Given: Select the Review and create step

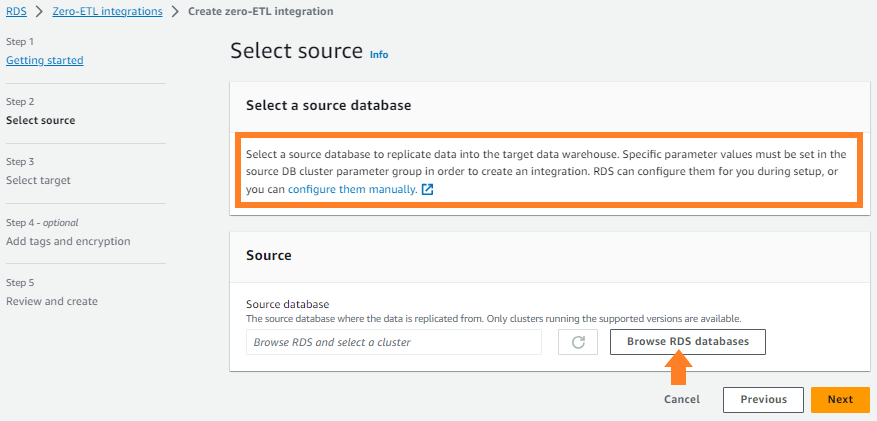Looking at the screenshot, I should (x=52, y=301).
